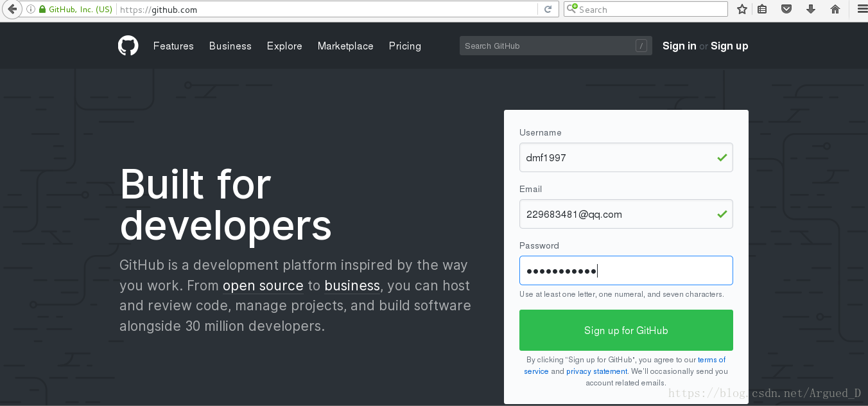The width and height of the screenshot is (868, 406).
Task: Click the Sign up link in header
Action: [729, 46]
